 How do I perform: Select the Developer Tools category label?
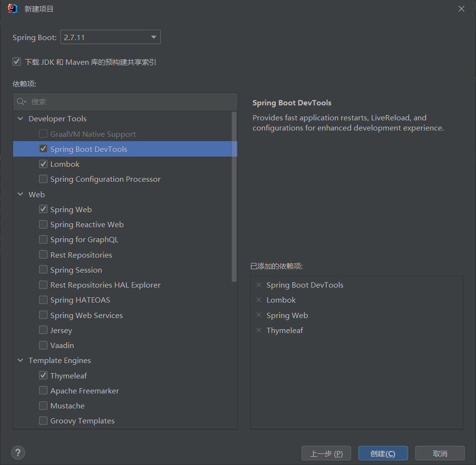[x=58, y=118]
